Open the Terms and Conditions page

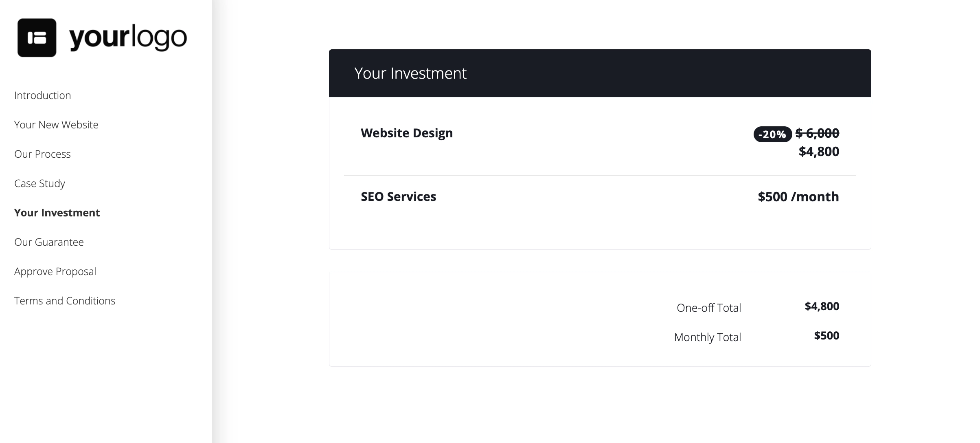(65, 300)
